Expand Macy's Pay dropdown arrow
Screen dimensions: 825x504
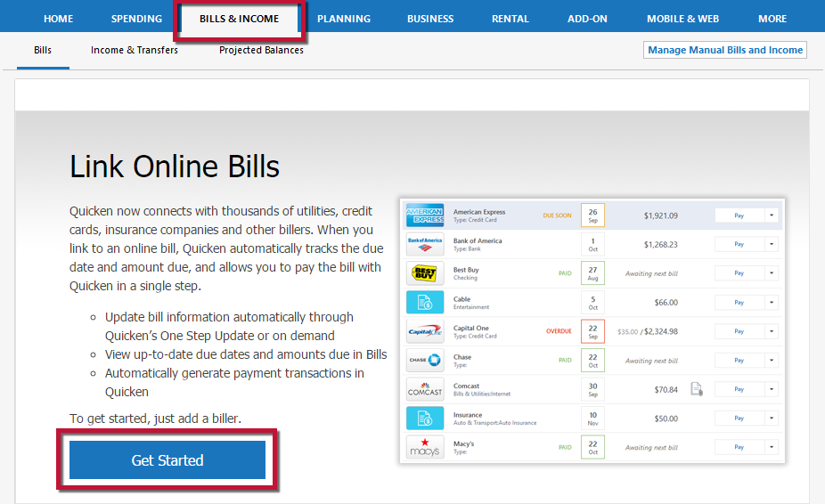click(x=772, y=447)
